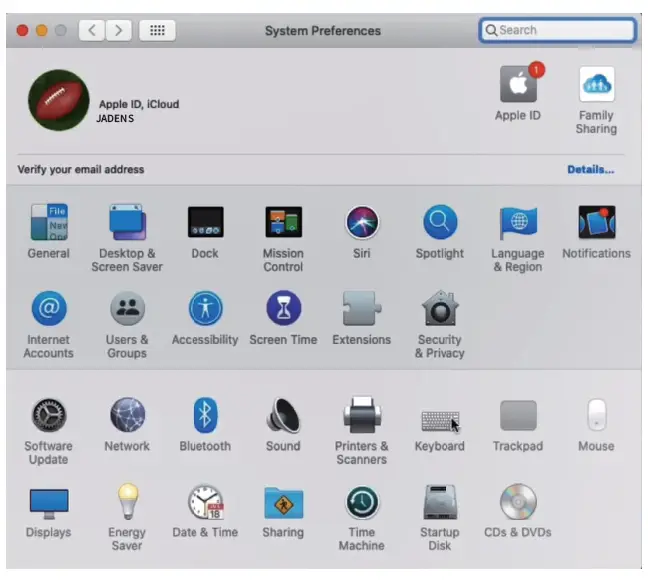Open Date & Time preferences
The image size is (648, 580).
pos(205,502)
